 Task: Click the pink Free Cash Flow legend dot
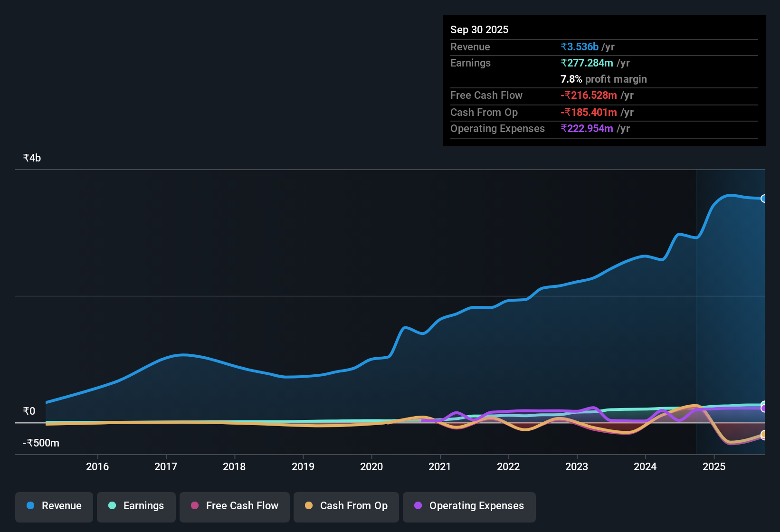pyautogui.click(x=194, y=506)
